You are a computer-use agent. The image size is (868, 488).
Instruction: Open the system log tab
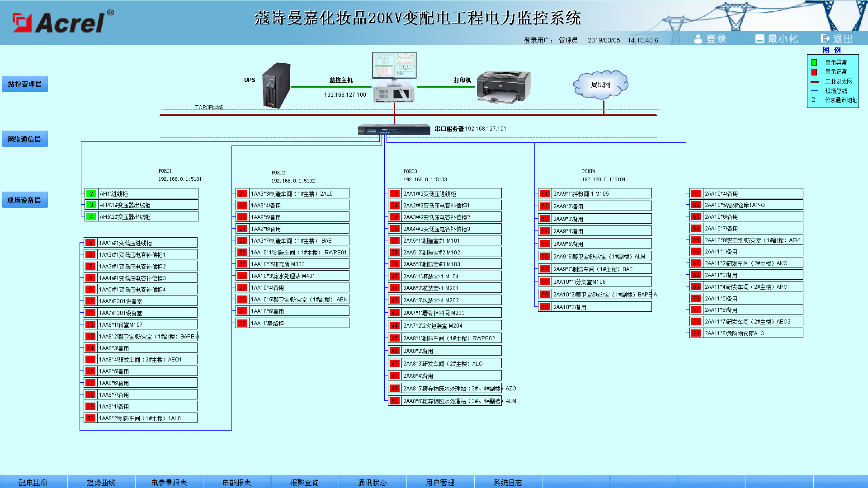[508, 482]
